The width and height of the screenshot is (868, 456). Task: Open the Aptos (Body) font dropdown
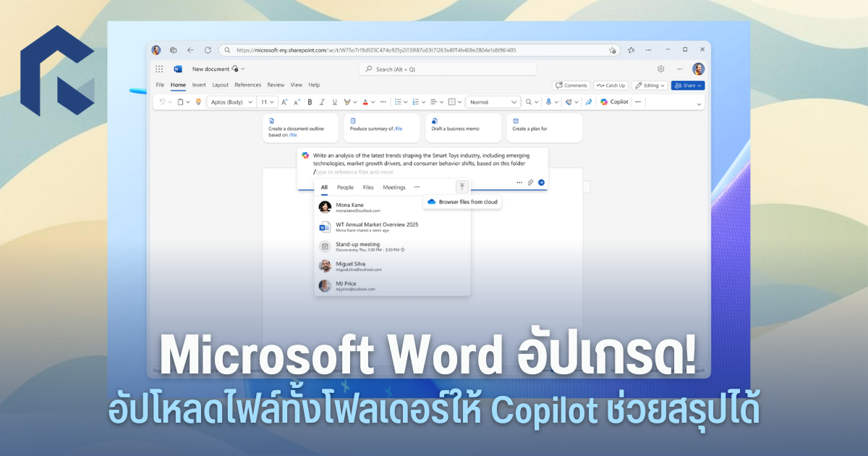click(x=231, y=102)
